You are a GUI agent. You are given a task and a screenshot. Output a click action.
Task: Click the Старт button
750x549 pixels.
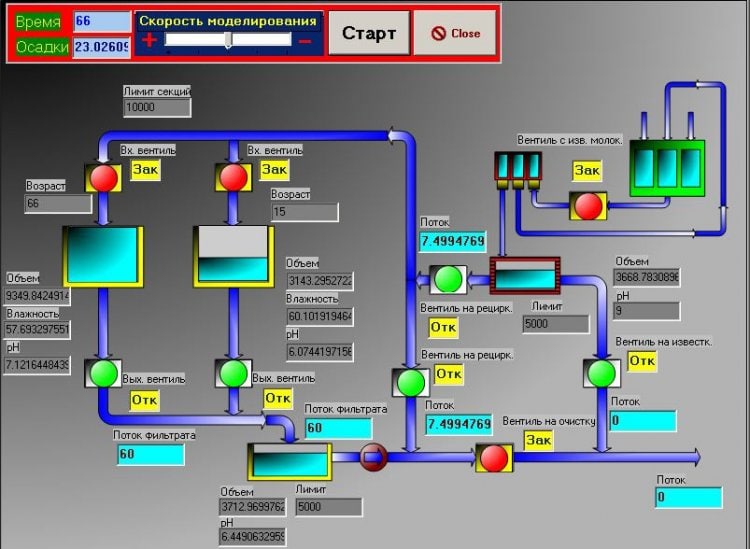tap(369, 33)
